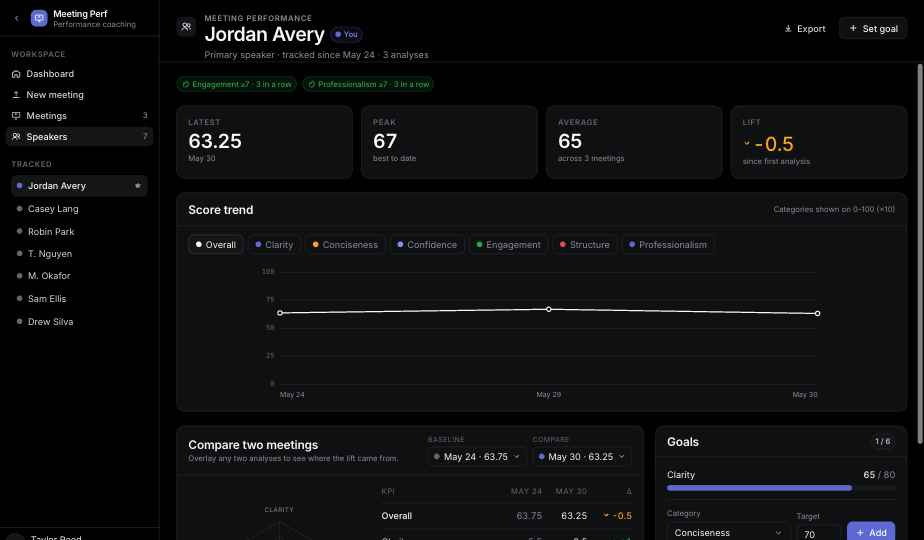The image size is (924, 540).
Task: Click the Latest 63.25 score card
Action: click(x=265, y=142)
